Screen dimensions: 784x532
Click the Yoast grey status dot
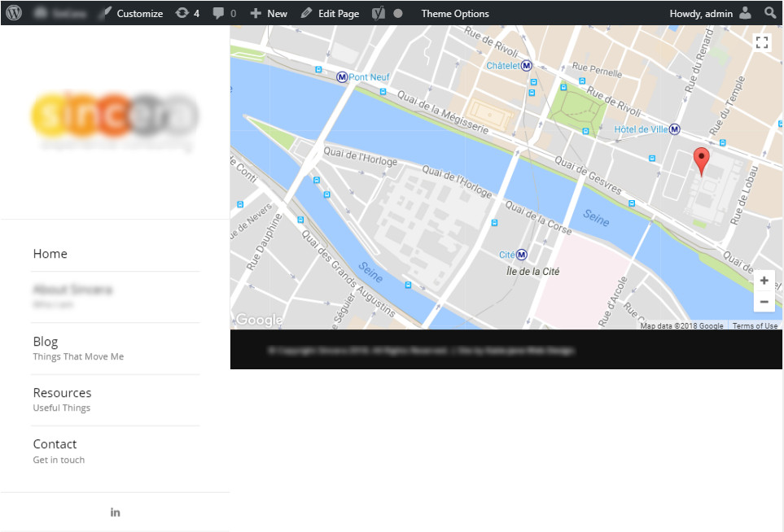(x=398, y=14)
